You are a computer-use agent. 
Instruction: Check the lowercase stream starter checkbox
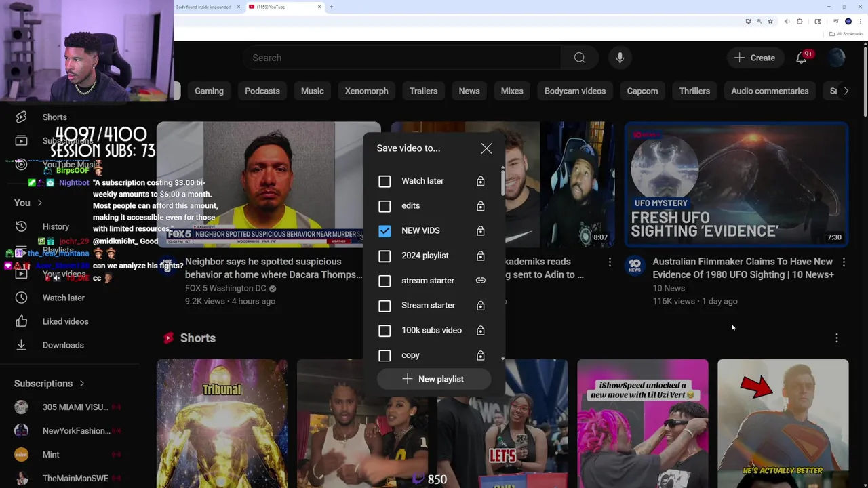(x=384, y=281)
